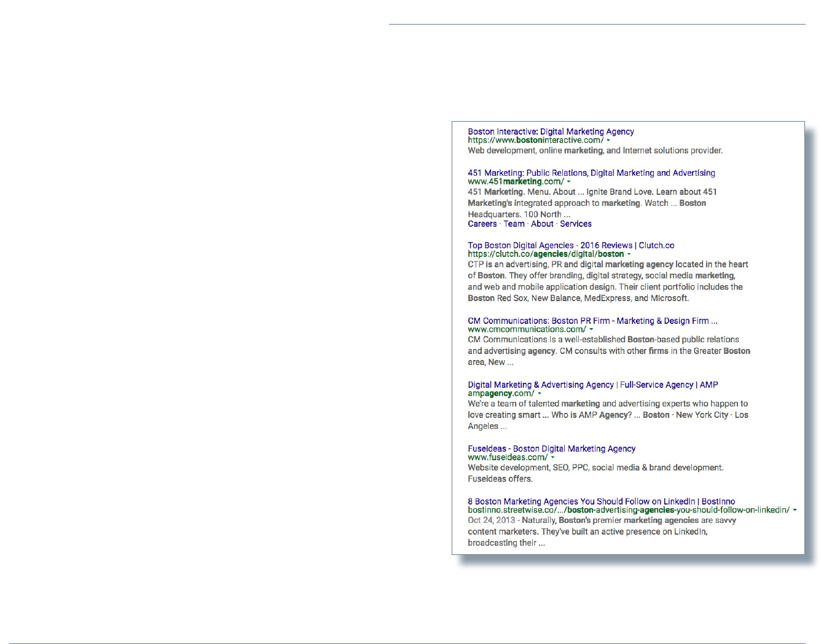Click snippet 'Web development, online marketing, and Internet solutions'
Screen dimensions: 821x644
595,151
